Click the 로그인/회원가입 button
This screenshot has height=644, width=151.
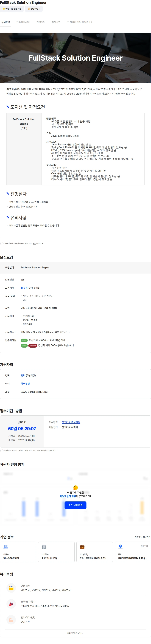point(75,505)
